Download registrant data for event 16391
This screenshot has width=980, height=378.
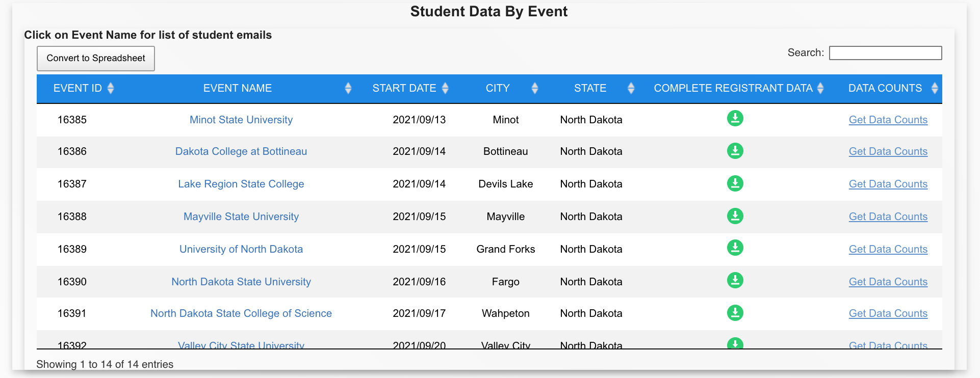pos(735,313)
